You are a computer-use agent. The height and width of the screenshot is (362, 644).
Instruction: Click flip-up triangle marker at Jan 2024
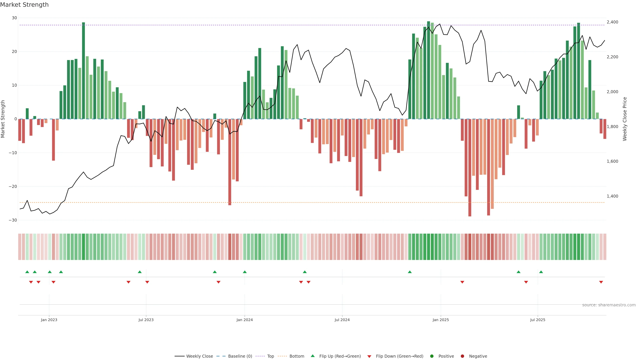(245, 272)
